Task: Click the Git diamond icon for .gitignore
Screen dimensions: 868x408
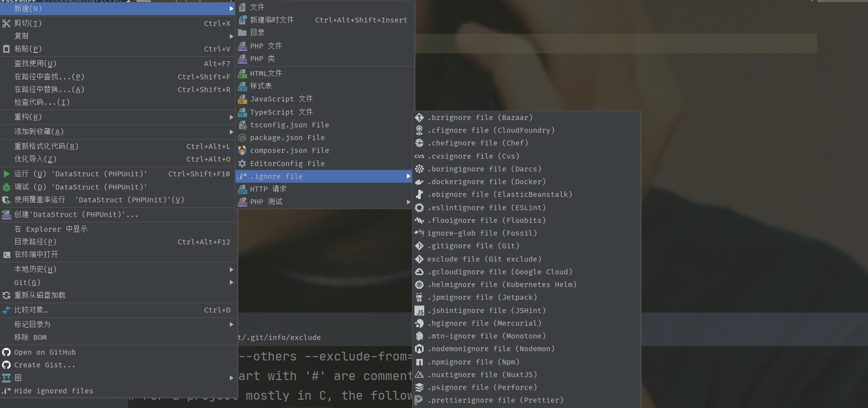Action: coord(419,246)
